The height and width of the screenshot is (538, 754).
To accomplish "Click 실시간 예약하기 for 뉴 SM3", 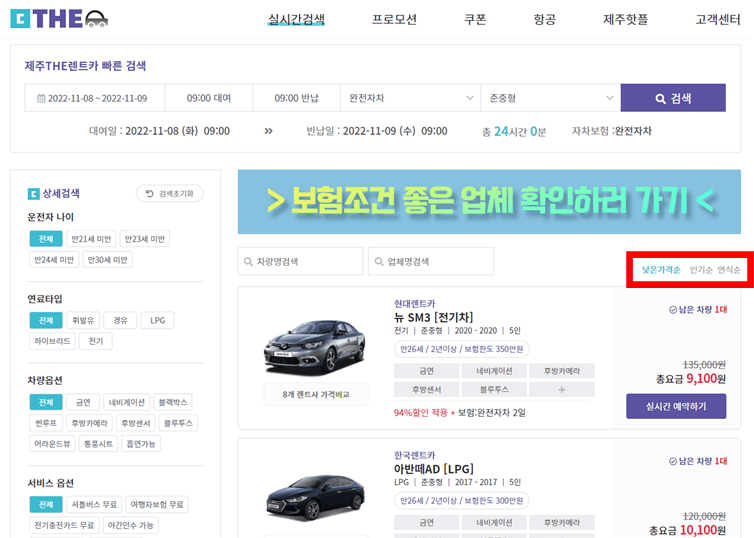I will click(676, 406).
